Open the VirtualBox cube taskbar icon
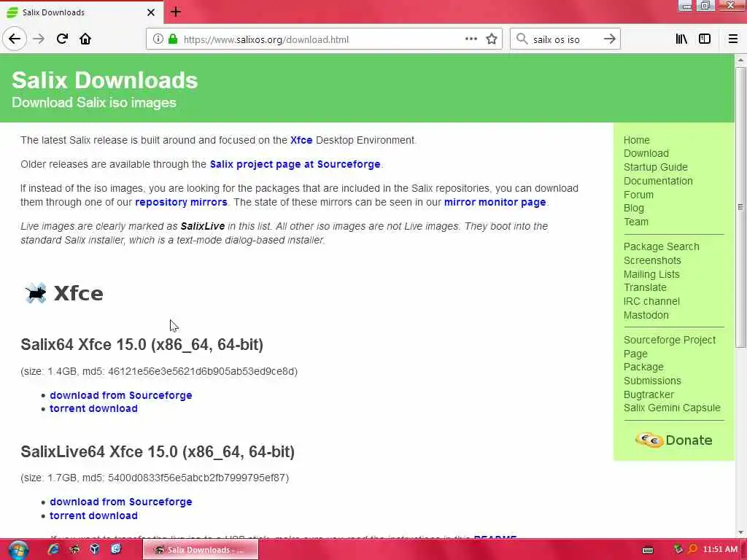Viewport: 747px width, 560px height. pos(95,549)
